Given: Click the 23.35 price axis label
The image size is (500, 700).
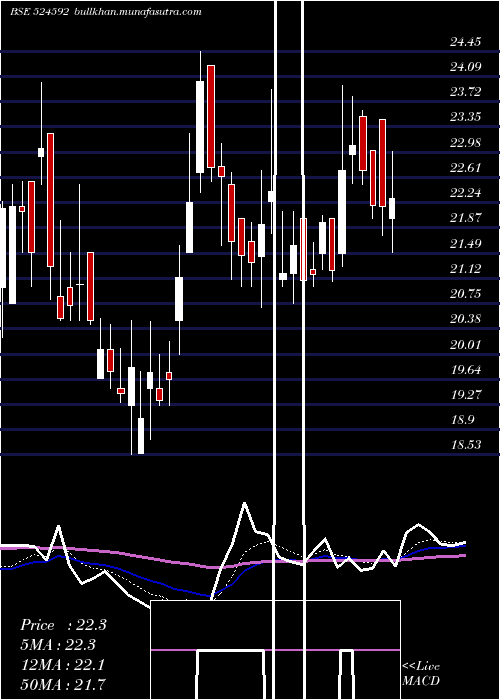Looking at the screenshot, I should coord(466,117).
